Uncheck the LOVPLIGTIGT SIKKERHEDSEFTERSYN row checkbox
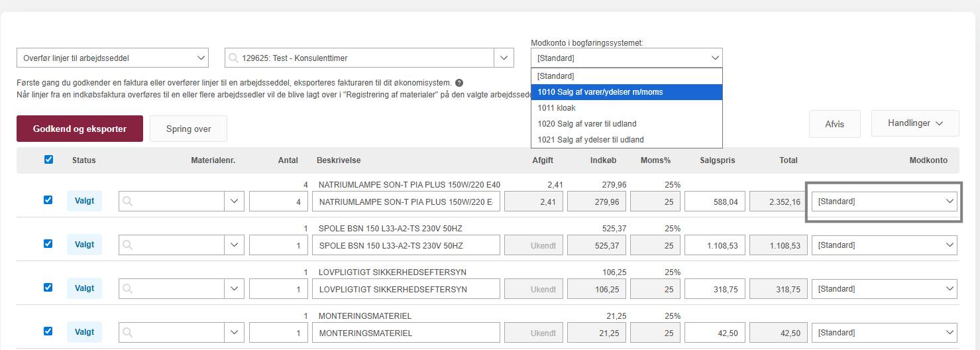 pos(48,288)
